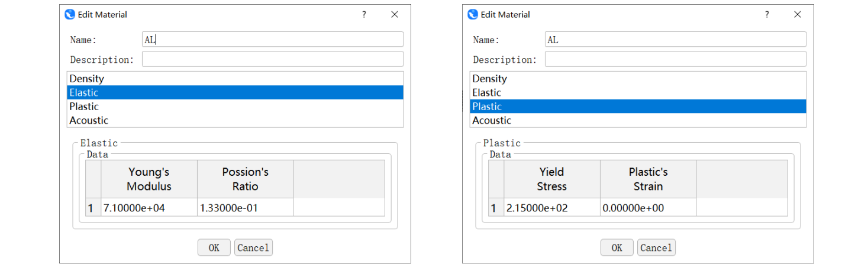Click the app logo icon in Plastic dialog
Image resolution: width=868 pixels, height=267 pixels.
point(473,15)
